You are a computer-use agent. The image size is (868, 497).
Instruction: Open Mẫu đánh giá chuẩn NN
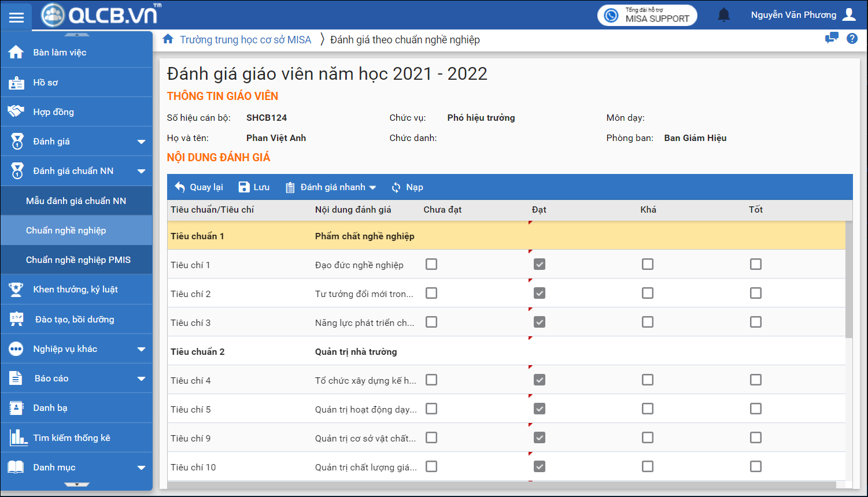pyautogui.click(x=76, y=201)
